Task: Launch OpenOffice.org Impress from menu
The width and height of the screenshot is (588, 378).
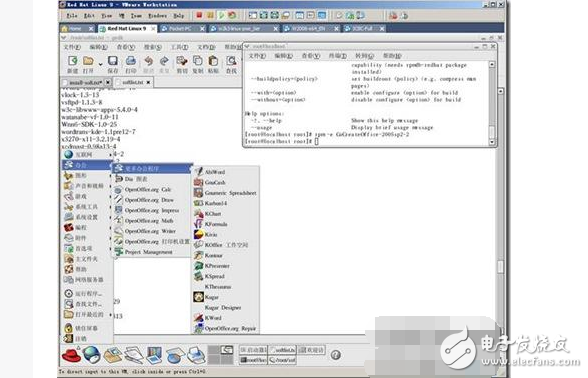Action: click(152, 210)
